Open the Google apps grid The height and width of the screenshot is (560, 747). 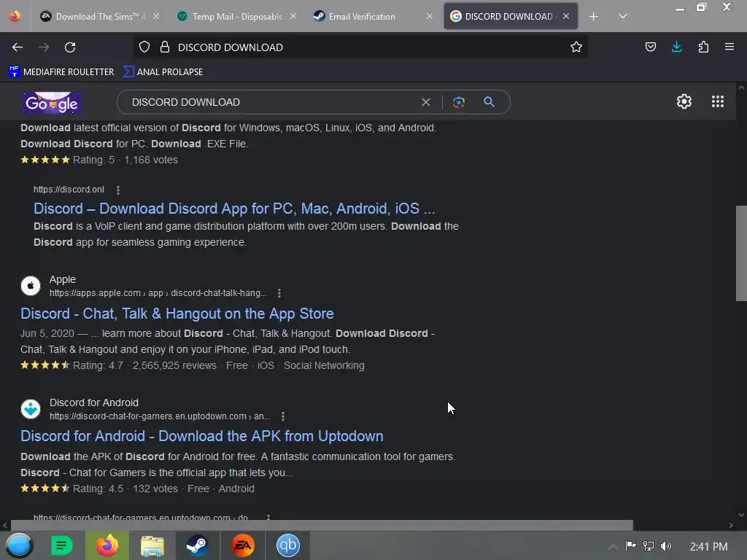(718, 101)
